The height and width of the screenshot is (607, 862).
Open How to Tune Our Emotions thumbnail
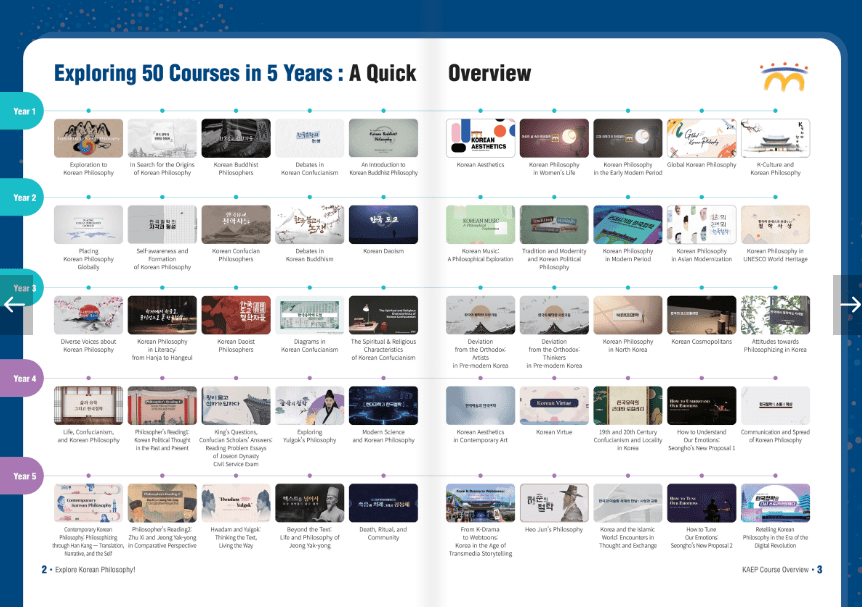coord(701,503)
